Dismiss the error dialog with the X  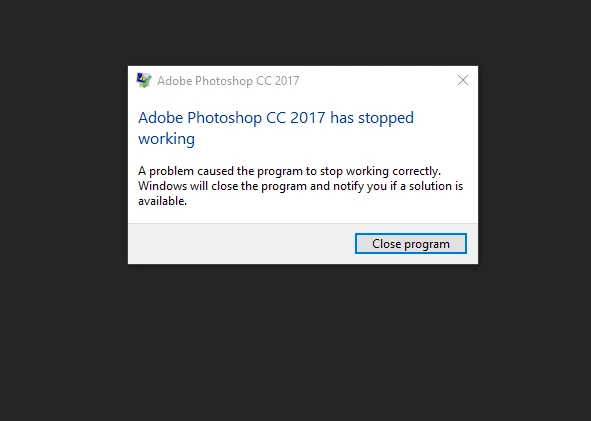pos(463,80)
